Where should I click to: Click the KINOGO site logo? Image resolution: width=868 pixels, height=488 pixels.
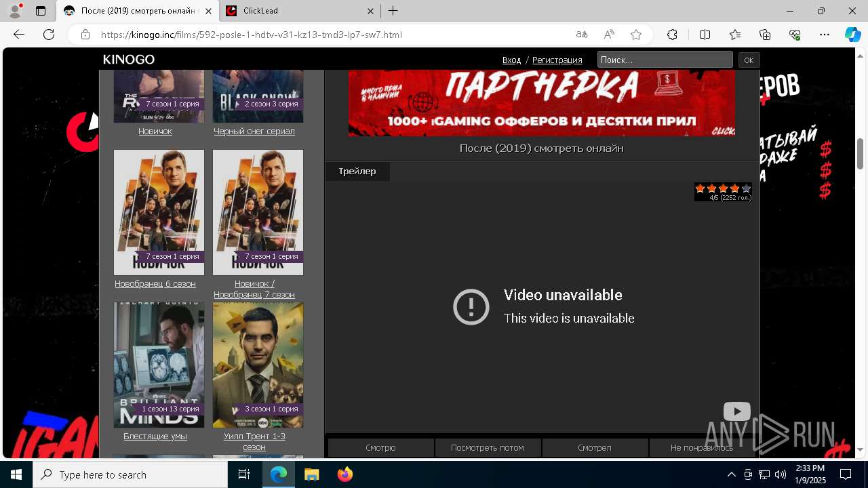129,60
